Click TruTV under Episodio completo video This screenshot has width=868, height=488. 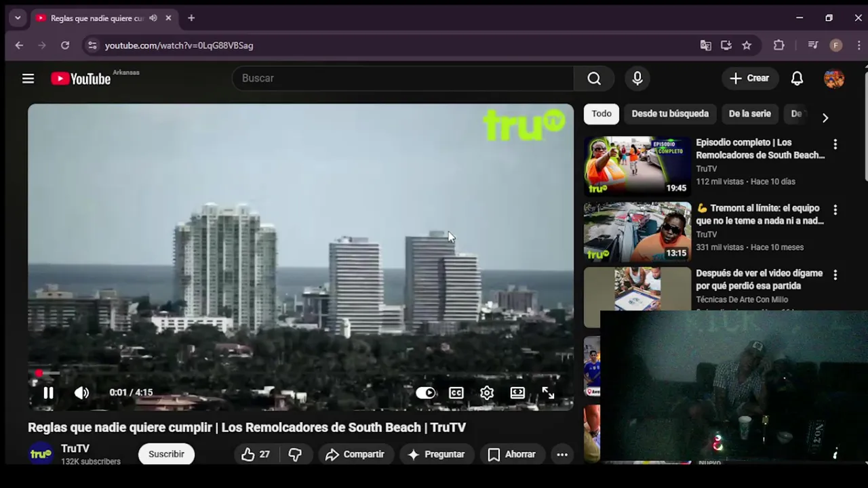coord(706,169)
